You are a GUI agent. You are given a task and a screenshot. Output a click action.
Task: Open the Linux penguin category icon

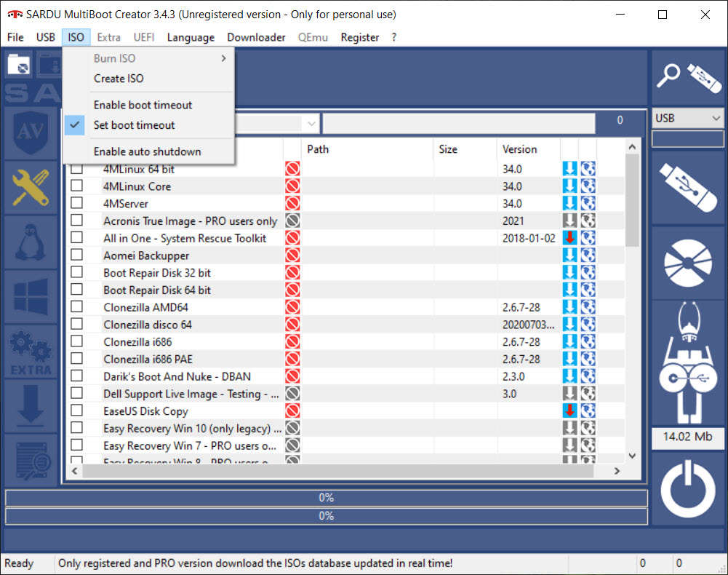(31, 242)
